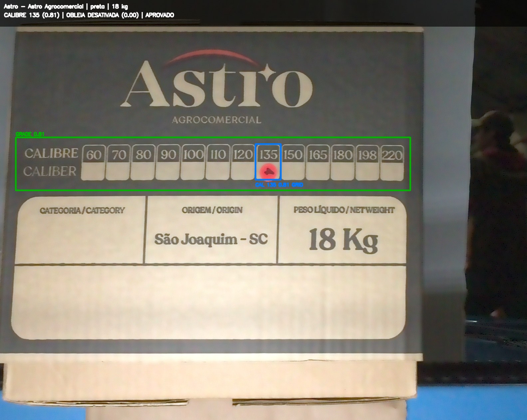The image size is (527, 420).
Task: Click the word CALIBRE on the box
Action: pyautogui.click(x=51, y=153)
